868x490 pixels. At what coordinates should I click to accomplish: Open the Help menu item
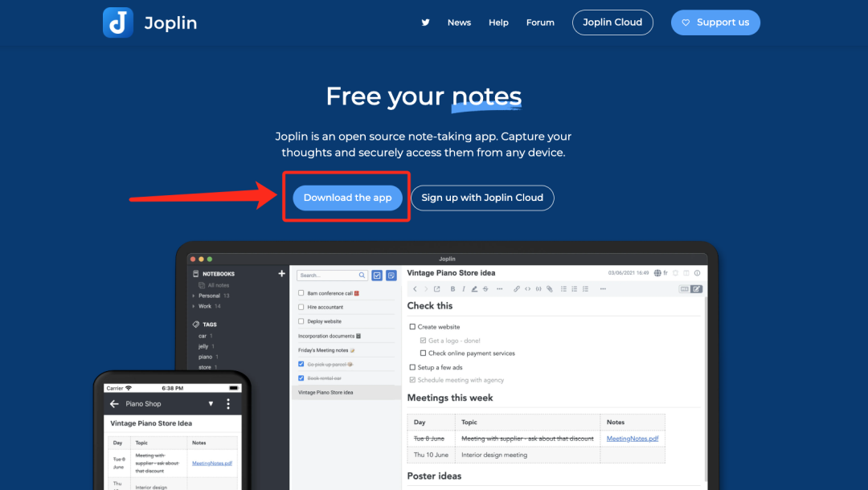(x=498, y=22)
